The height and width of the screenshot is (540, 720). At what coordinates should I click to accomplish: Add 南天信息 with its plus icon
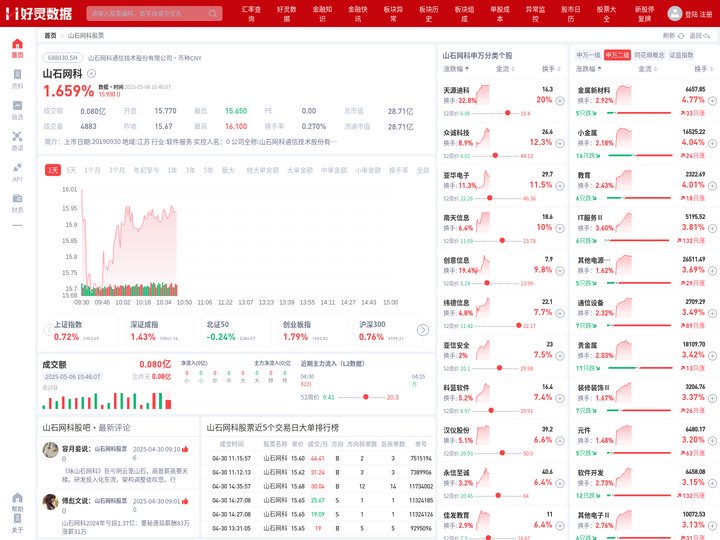[x=560, y=228]
